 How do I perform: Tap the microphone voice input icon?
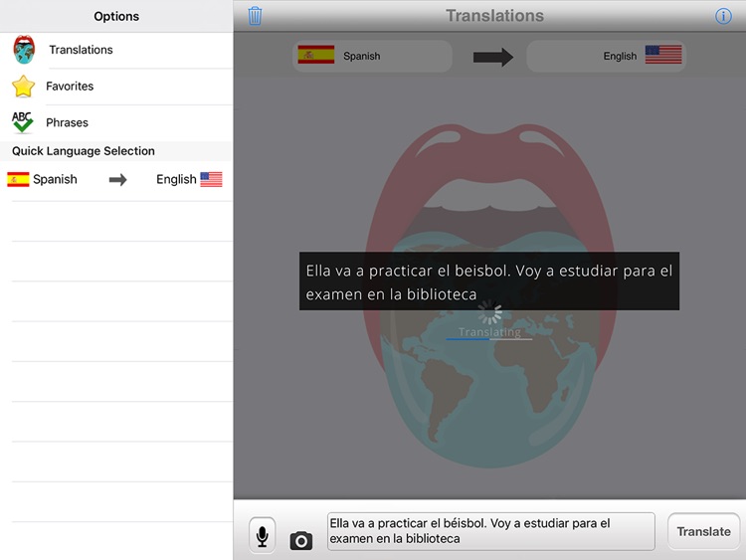point(262,535)
